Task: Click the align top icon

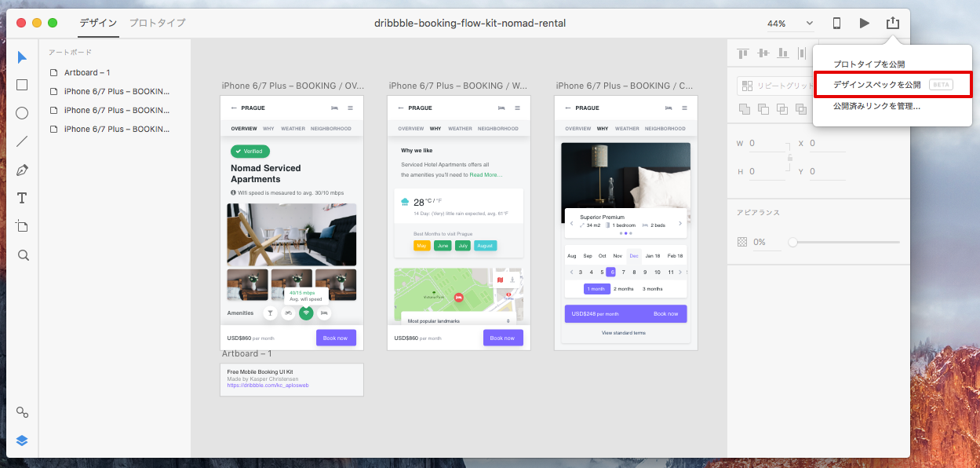Action: [742, 53]
